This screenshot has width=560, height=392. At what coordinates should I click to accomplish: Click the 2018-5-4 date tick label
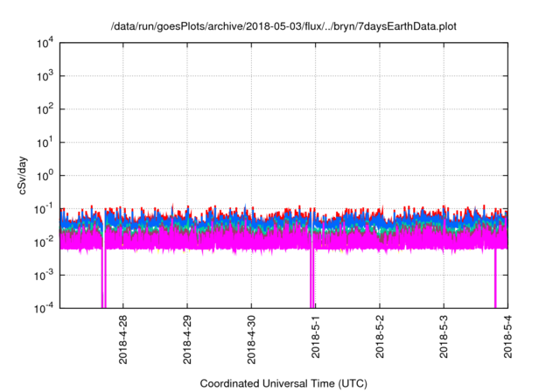[x=507, y=337]
